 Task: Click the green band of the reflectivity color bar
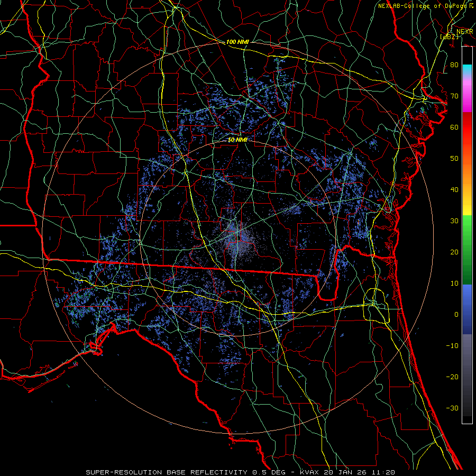467,250
